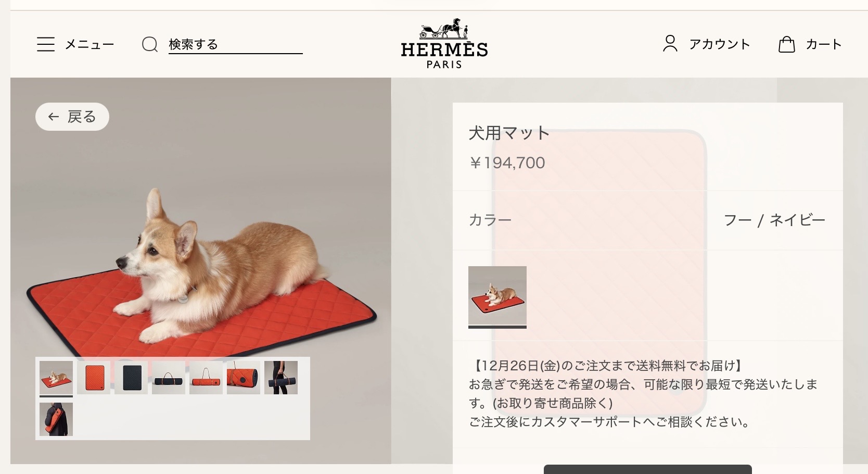Viewport: 868px width, 474px height.
Task: View the mat carried on shoulder thumbnail
Action: click(x=56, y=419)
